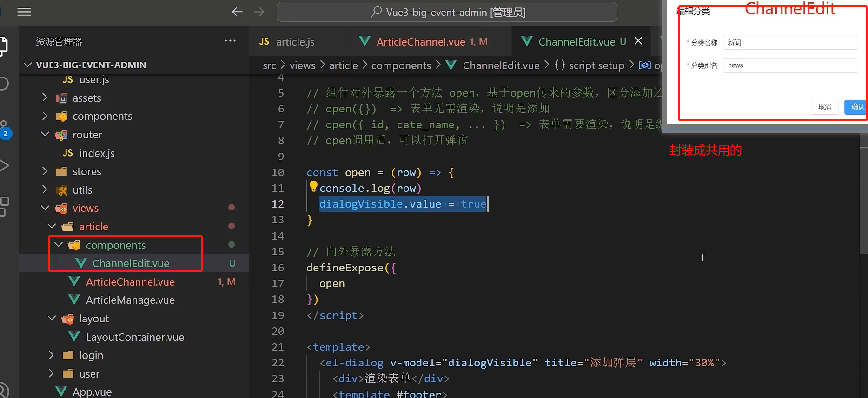The image size is (868, 398).
Task: Open Source Control view with badge 2
Action: (5, 130)
